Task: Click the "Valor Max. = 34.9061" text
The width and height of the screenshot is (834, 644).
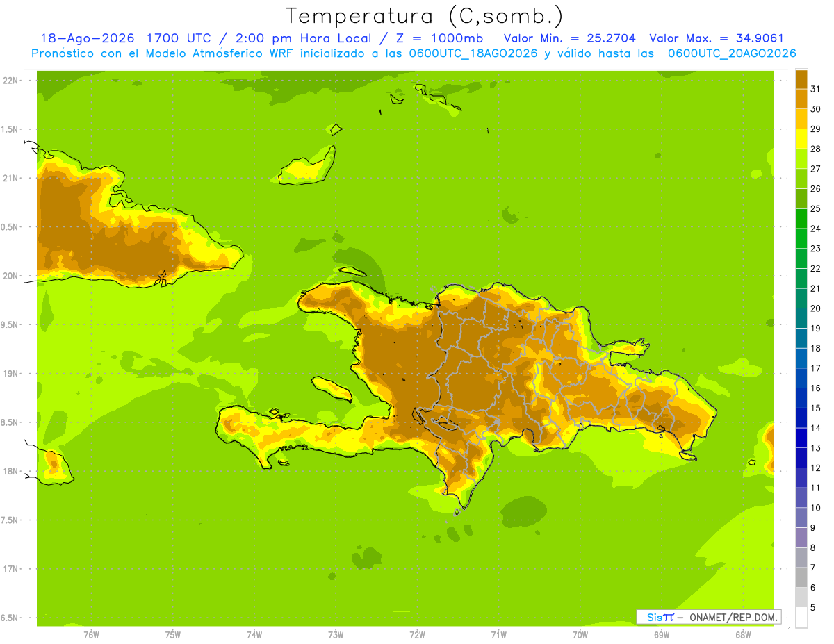Action: [x=717, y=39]
